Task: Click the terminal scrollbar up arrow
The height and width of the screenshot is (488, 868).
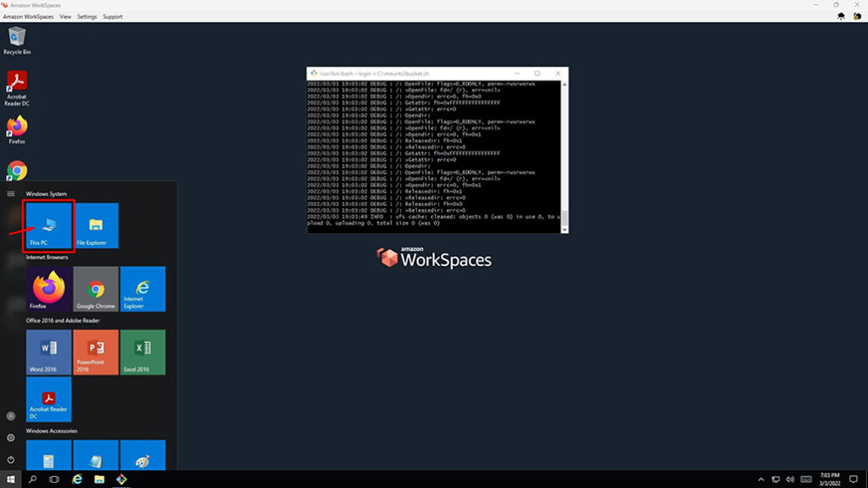Action: (565, 85)
